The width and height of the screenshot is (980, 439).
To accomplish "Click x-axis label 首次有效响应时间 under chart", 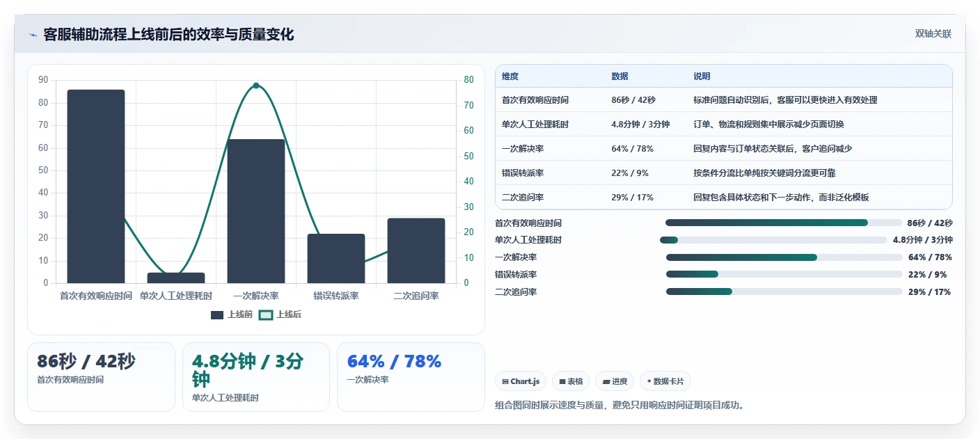I will 96,296.
